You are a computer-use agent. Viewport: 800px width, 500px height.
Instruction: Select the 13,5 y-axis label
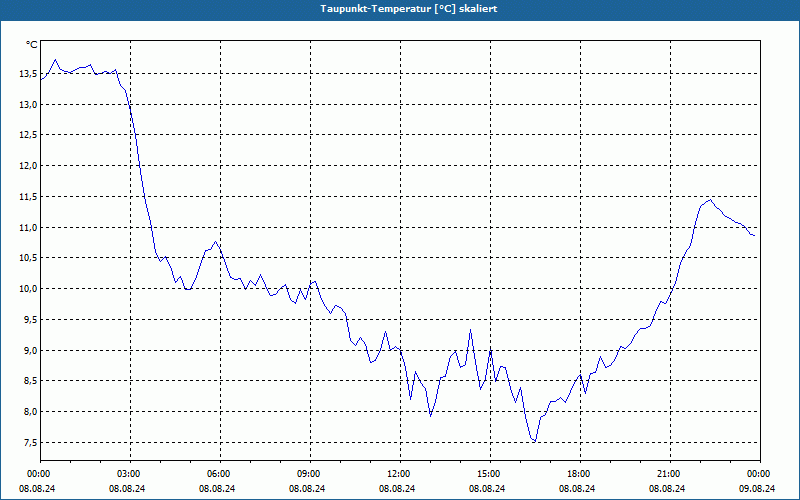point(28,74)
